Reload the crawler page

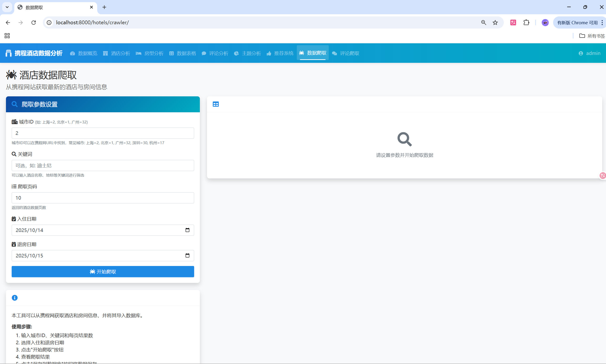click(x=34, y=23)
